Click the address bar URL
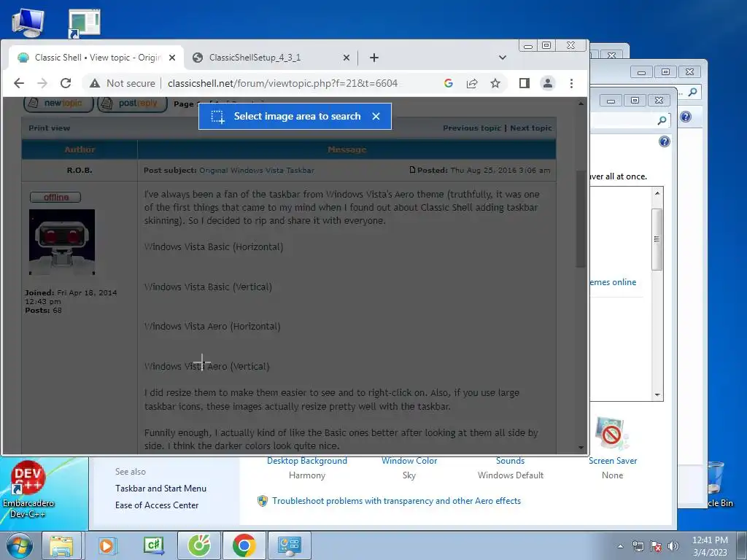 (x=282, y=83)
